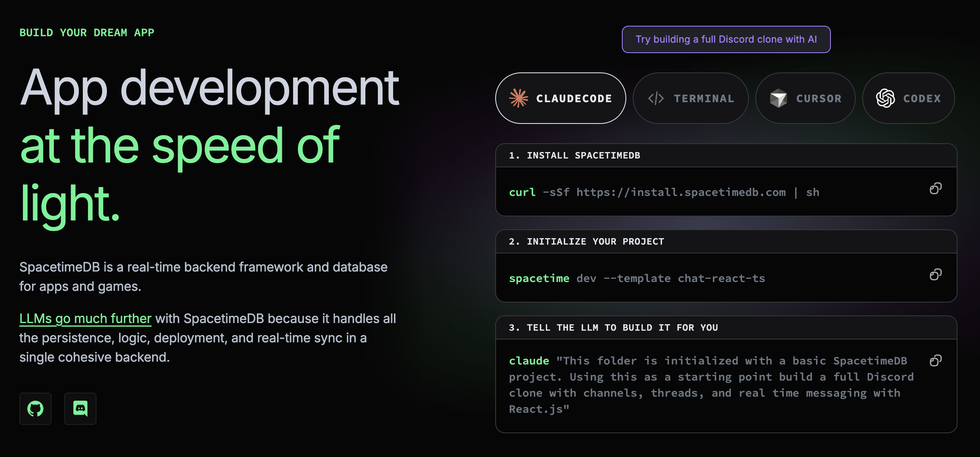Click the Initialize Your Project step header
This screenshot has width=980, height=457.
pos(586,242)
